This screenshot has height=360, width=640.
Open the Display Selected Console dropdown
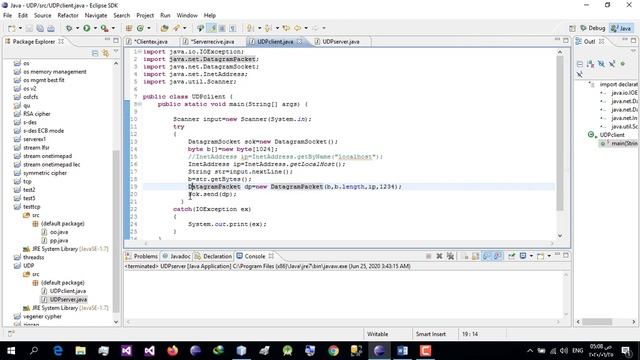(531, 256)
